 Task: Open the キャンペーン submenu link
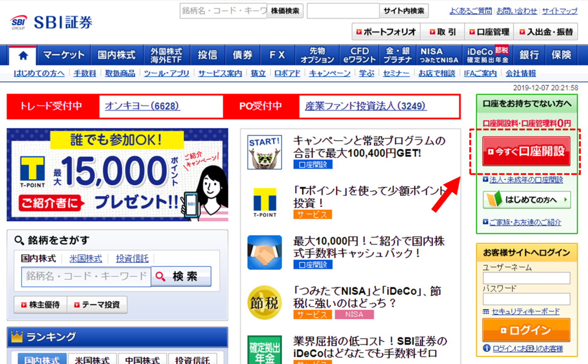pyautogui.click(x=330, y=73)
